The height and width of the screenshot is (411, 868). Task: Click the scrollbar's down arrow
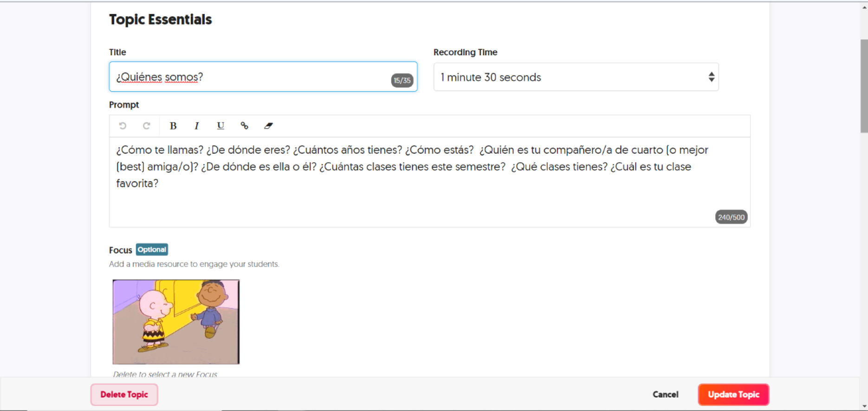click(864, 406)
